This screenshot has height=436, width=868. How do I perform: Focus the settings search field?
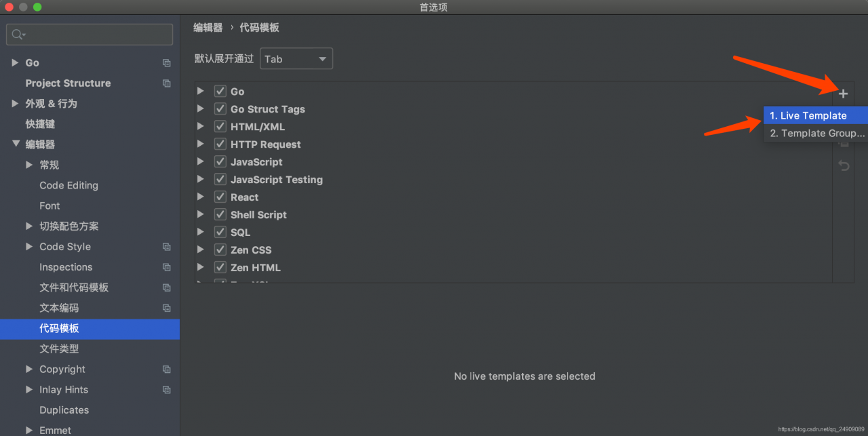click(95, 35)
